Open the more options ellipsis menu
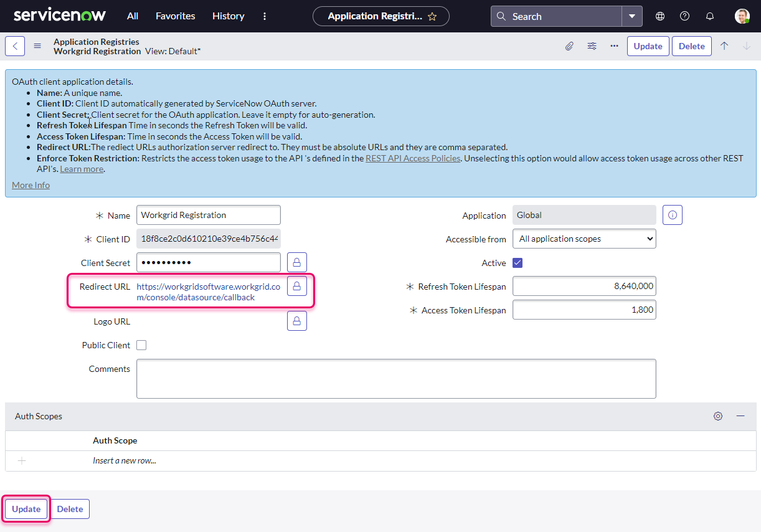 [x=614, y=45]
